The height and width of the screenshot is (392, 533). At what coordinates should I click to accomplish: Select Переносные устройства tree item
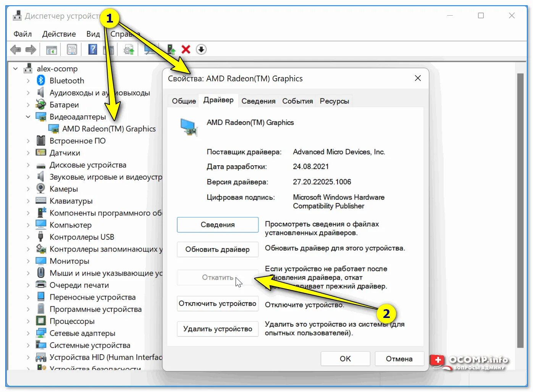[x=92, y=297]
